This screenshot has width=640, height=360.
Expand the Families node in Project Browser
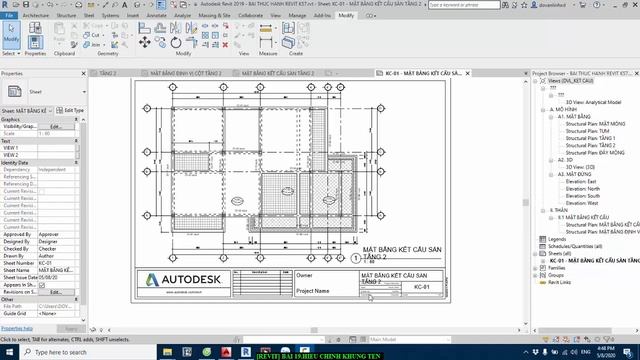(x=535, y=268)
